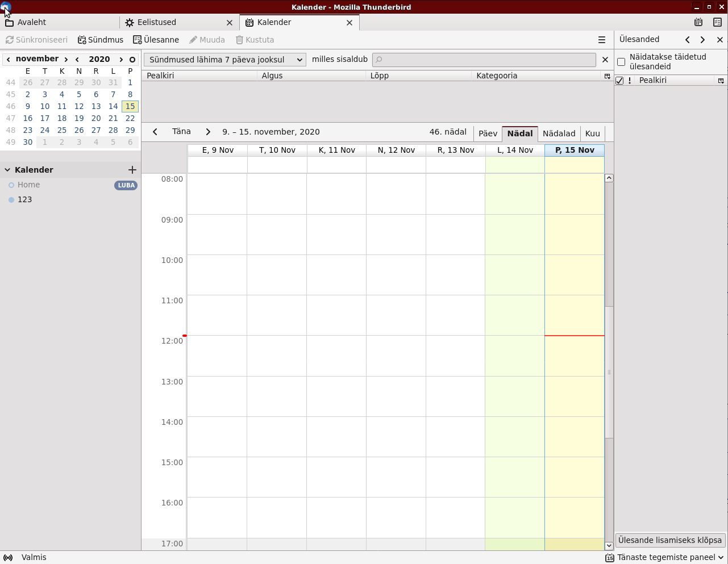Switch to the Avaleht tab
728x564 pixels.
click(x=60, y=22)
